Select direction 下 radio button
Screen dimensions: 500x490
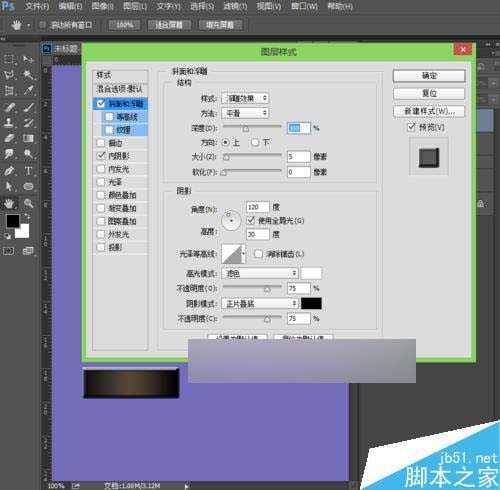click(255, 143)
